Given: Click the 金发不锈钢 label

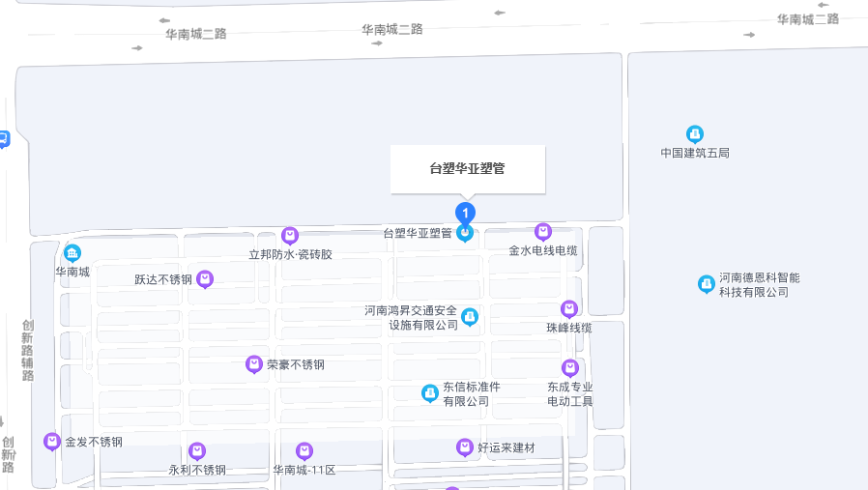Looking at the screenshot, I should (94, 442).
